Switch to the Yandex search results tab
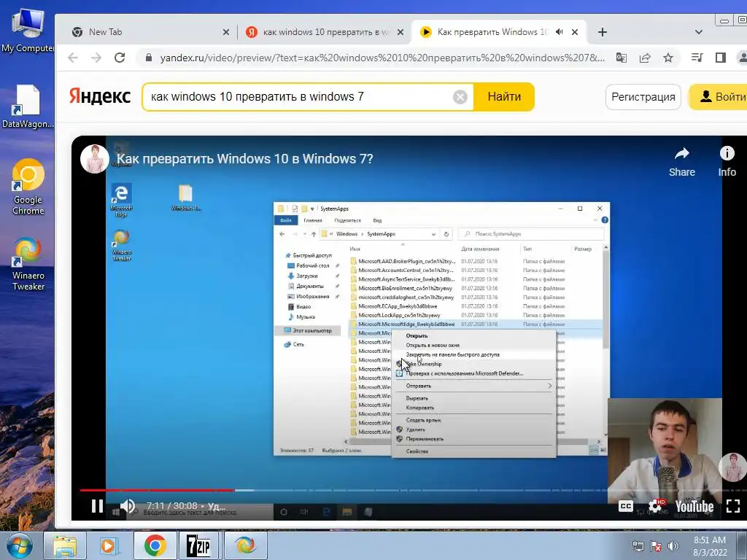 (x=325, y=32)
